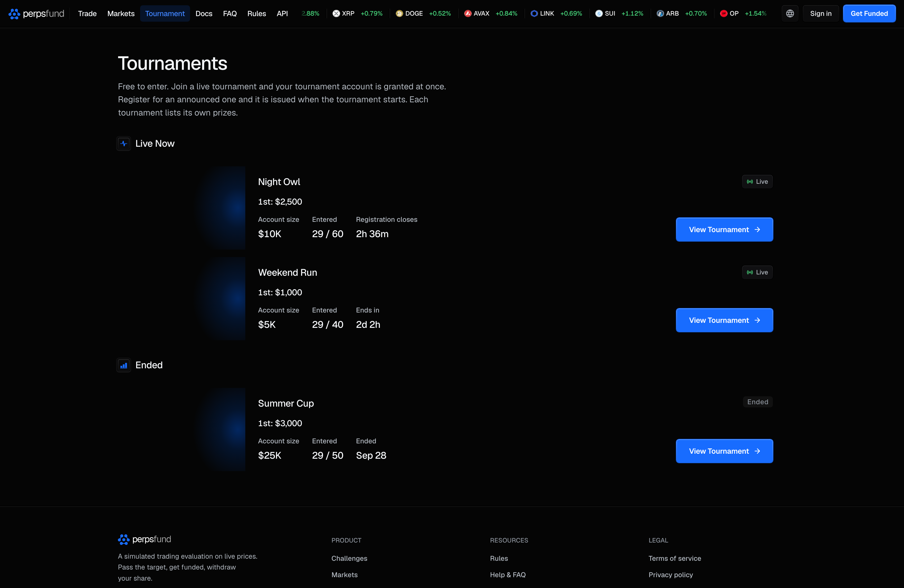Click the XRP coin icon in ticker

pyautogui.click(x=336, y=14)
